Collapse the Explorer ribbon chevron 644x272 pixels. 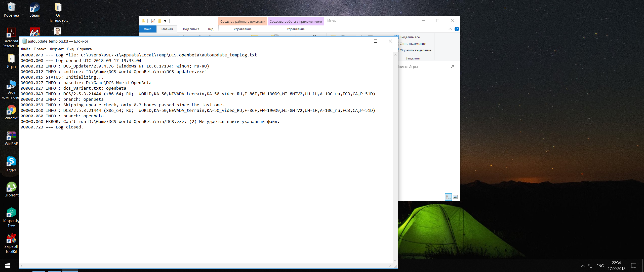[450, 29]
